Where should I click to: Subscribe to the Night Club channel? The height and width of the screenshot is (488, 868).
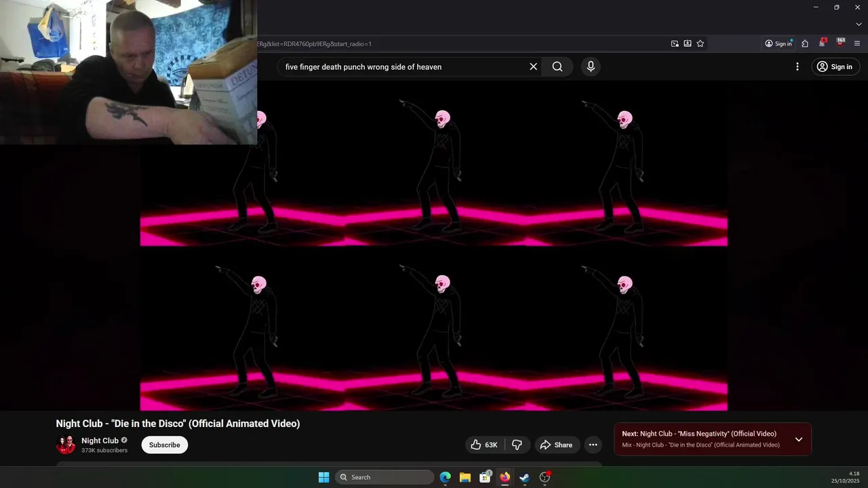(165, 445)
